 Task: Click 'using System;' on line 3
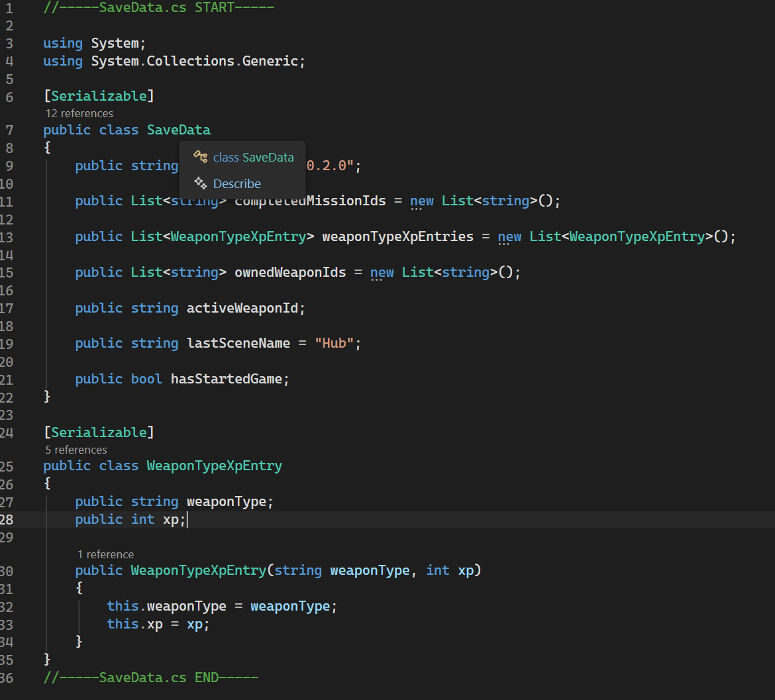pyautogui.click(x=95, y=44)
